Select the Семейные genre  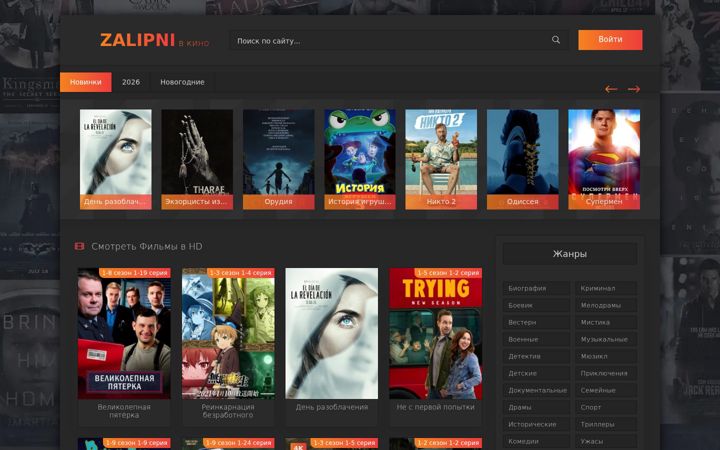(x=606, y=390)
